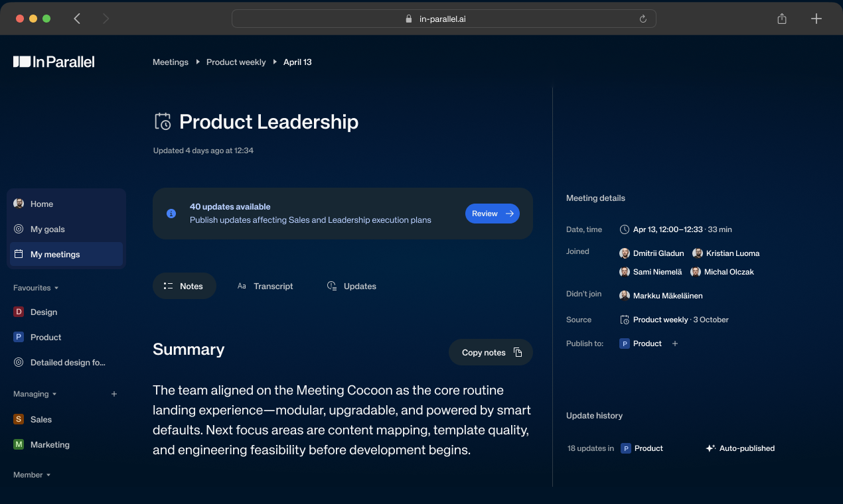Viewport: 843px width, 504px height.
Task: Click Kristian Luoma's avatar
Action: point(698,253)
